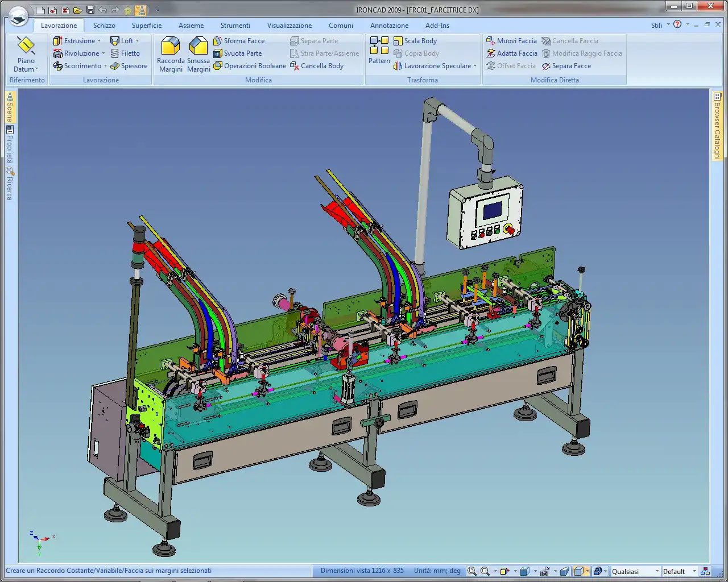Image resolution: width=728 pixels, height=582 pixels.
Task: Expand the Estrusione dropdown arrow
Action: (x=99, y=41)
